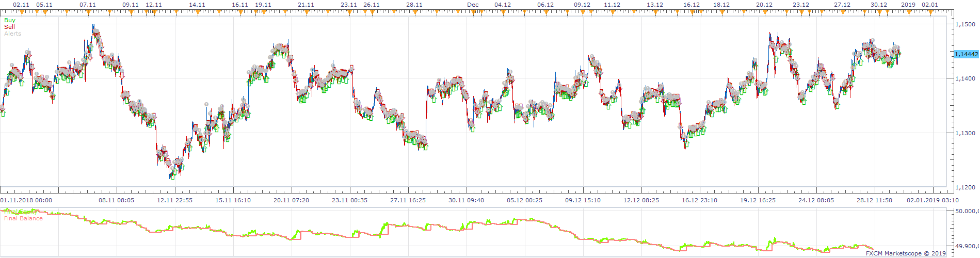Screen dimensions: 980x258
Task: Click the 05.12 00:25 time axis label
Action: (x=525, y=200)
